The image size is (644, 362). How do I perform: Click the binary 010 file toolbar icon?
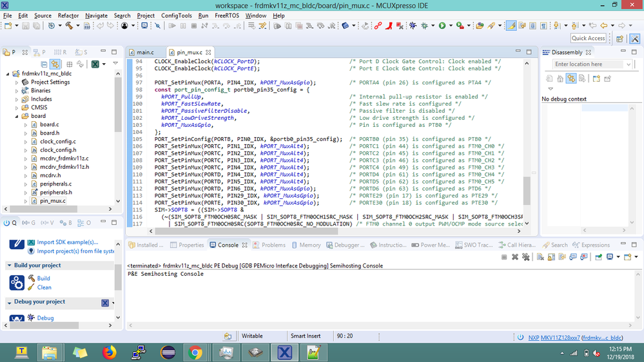[x=86, y=26]
